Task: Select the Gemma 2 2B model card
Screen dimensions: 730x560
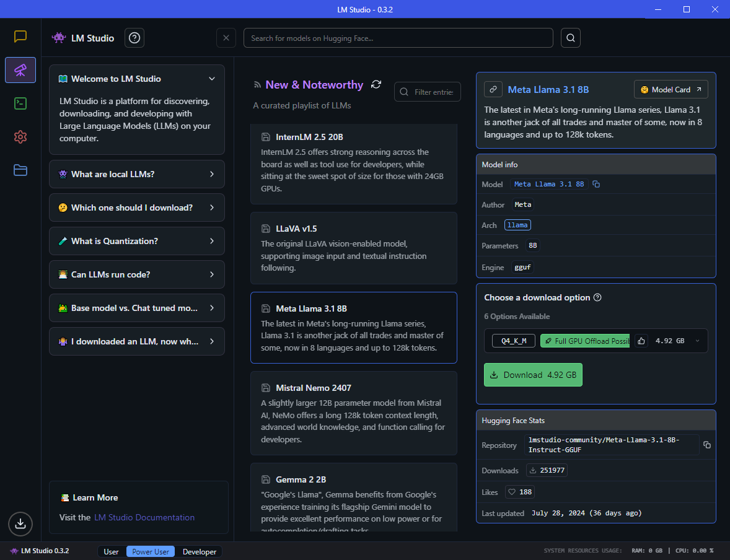Action: (354, 497)
